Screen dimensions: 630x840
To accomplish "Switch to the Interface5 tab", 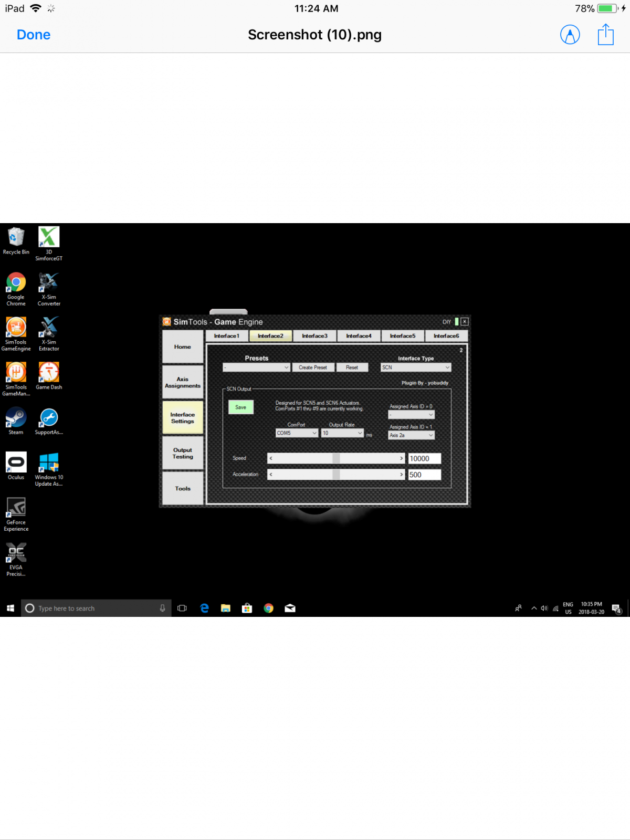I will coord(403,336).
